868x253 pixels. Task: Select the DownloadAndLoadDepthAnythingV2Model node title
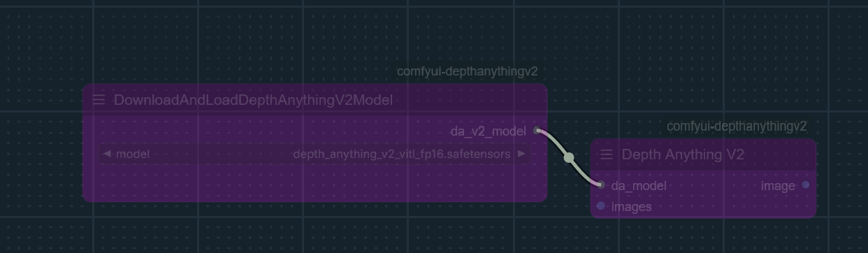253,100
